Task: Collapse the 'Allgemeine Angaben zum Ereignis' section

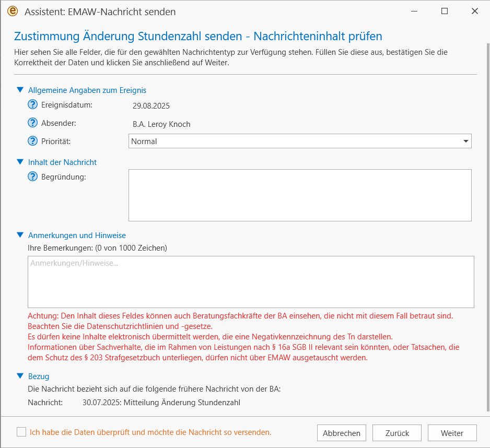Action: pos(20,90)
